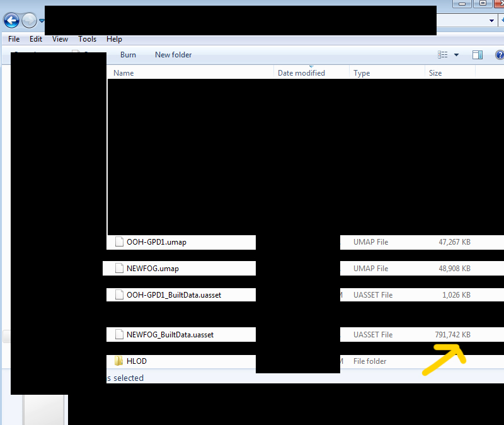Toggle the preview pane icon
The image size is (504, 425).
477,55
